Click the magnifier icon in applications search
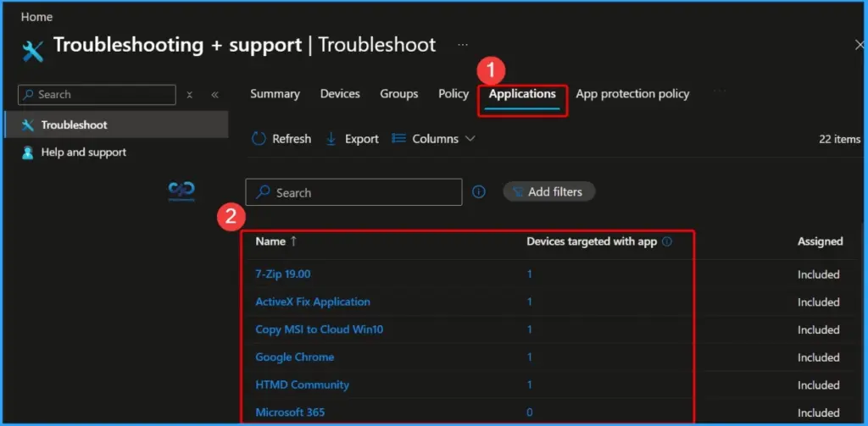868x426 pixels. [263, 192]
